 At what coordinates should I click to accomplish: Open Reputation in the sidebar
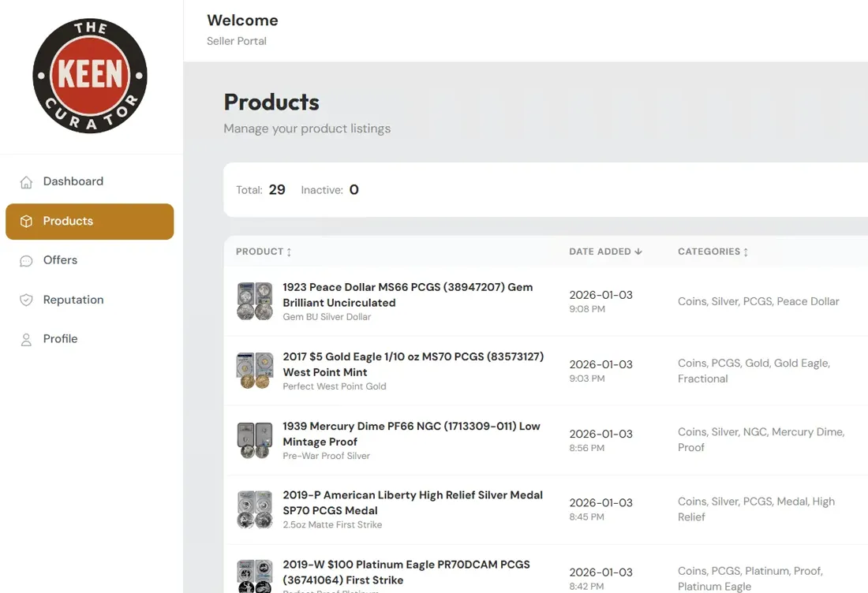(x=90, y=300)
